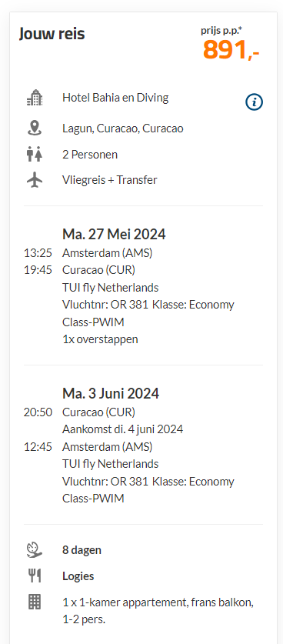Click the Ma. 3 Juni 2024 return date

point(111,393)
